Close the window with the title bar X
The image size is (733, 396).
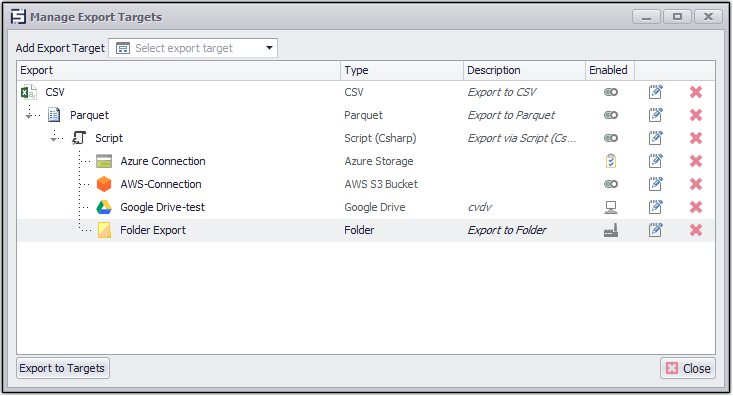pos(708,17)
